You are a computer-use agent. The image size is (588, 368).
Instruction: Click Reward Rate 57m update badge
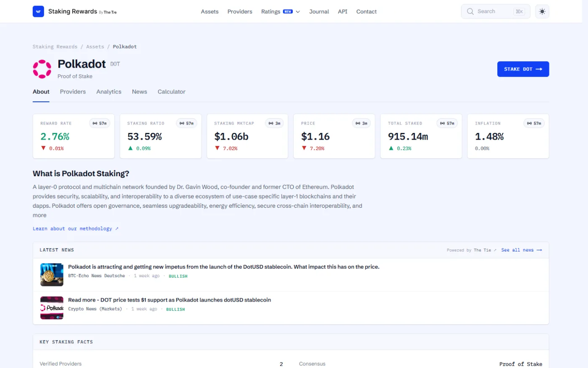tap(100, 123)
